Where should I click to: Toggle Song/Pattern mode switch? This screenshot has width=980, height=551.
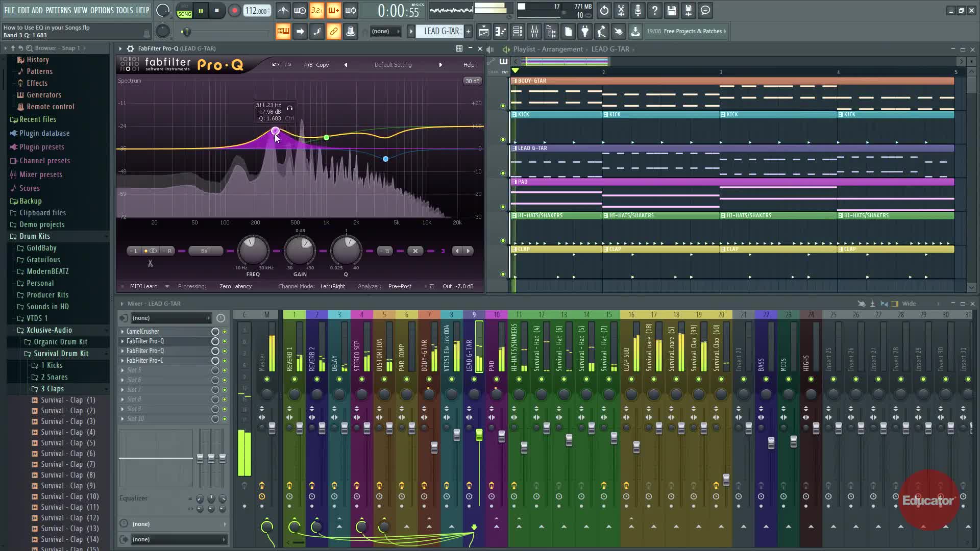tap(184, 11)
